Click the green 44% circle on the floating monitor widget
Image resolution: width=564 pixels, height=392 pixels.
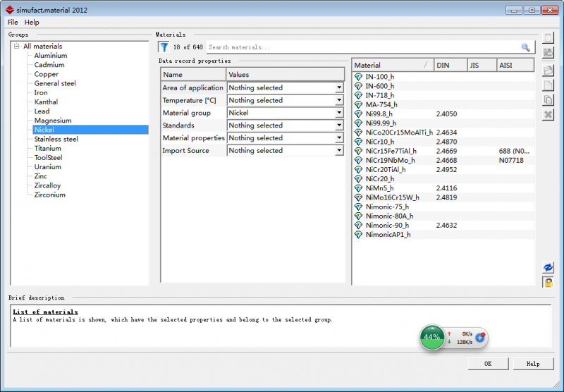(432, 337)
